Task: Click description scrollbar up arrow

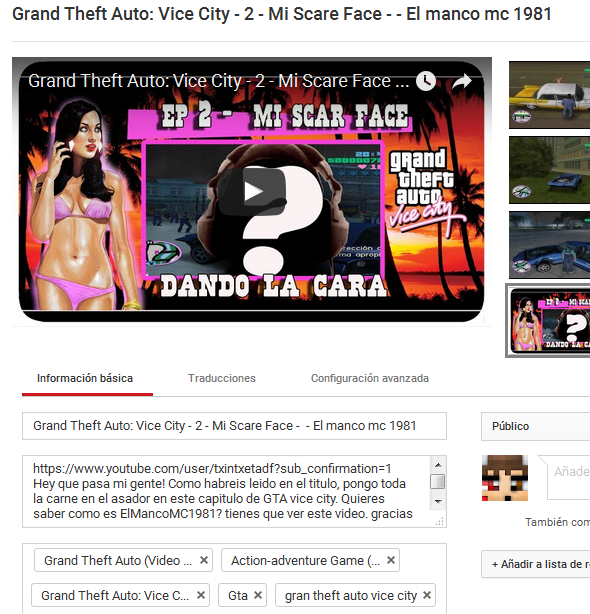Action: [x=438, y=465]
